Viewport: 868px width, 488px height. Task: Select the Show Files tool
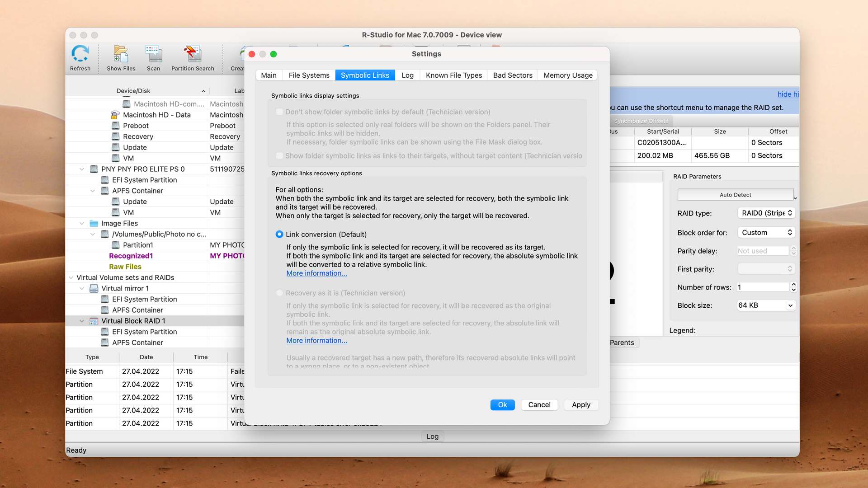(x=120, y=57)
